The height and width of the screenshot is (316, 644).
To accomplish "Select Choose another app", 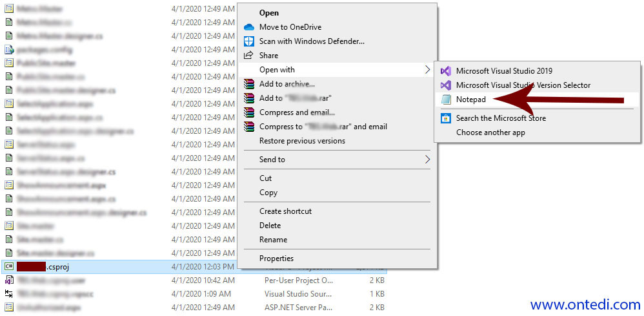I will [490, 132].
